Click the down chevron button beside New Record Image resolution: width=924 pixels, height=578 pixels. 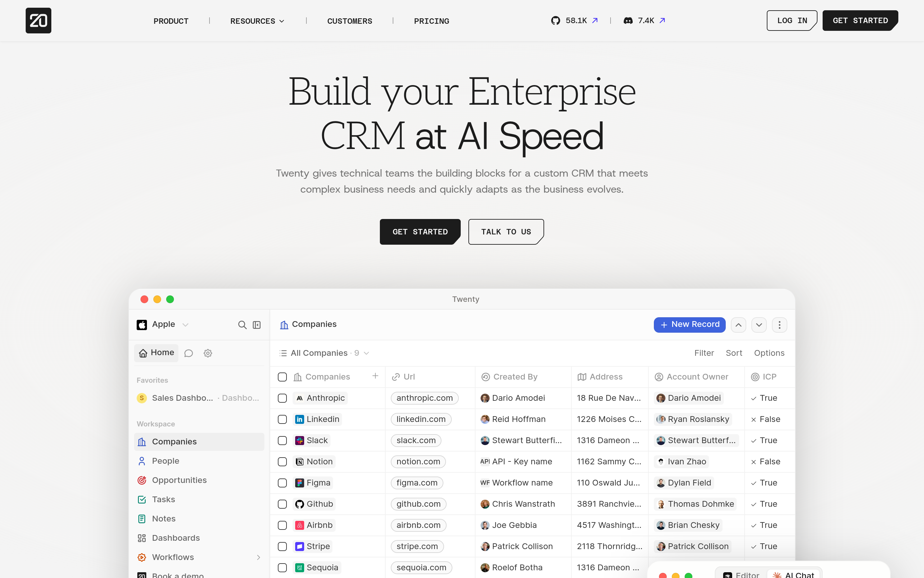pos(759,325)
